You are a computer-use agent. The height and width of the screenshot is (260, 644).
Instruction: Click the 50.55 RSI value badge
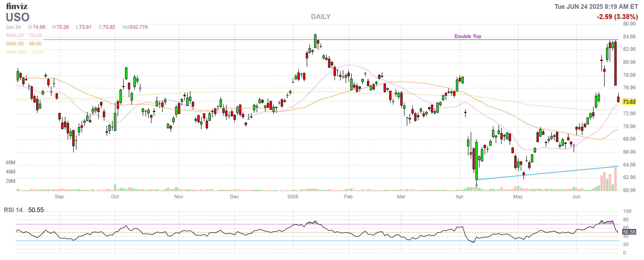click(629, 232)
